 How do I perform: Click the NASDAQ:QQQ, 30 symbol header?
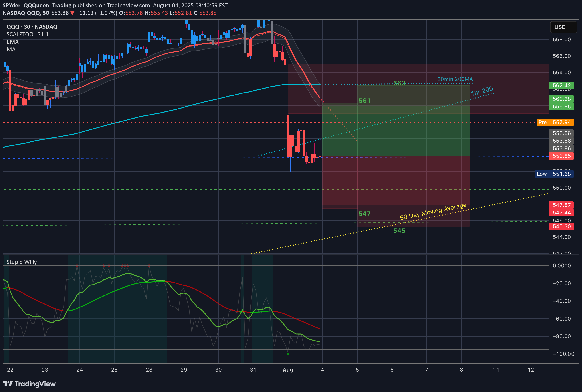(26, 13)
